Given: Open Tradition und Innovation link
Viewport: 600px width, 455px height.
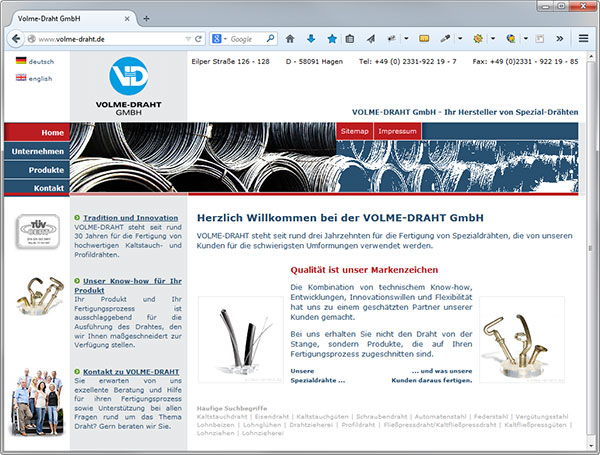Looking at the screenshot, I should click(x=130, y=218).
